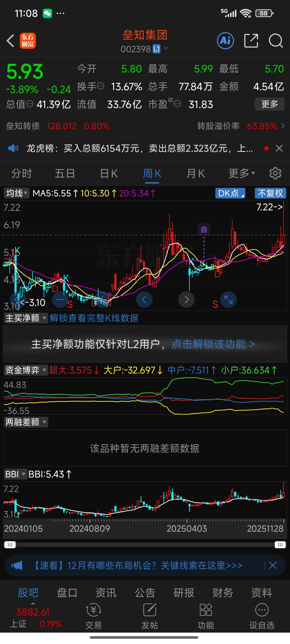Switch to 月K tab
The width and height of the screenshot is (290, 644).
click(x=195, y=173)
